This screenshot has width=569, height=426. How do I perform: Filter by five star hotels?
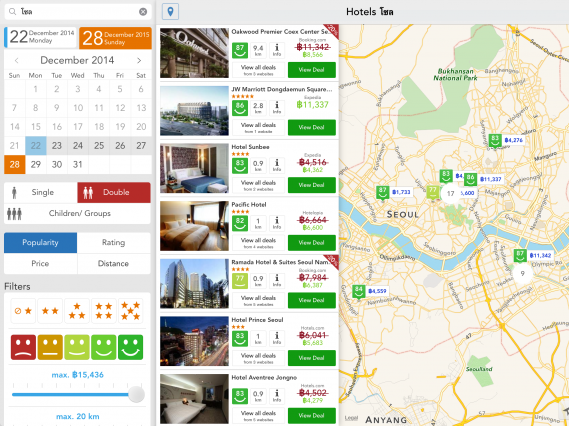tap(131, 311)
